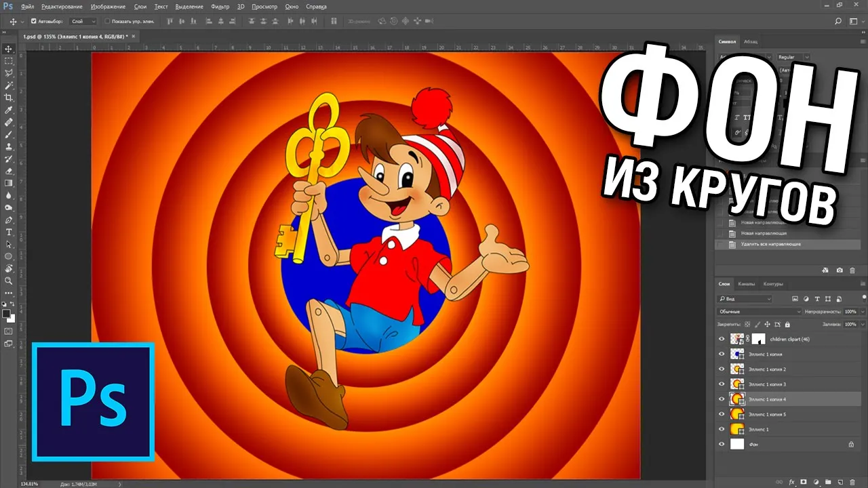Screen dimensions: 868x488
Task: Select the History Brush tool
Action: (9, 159)
